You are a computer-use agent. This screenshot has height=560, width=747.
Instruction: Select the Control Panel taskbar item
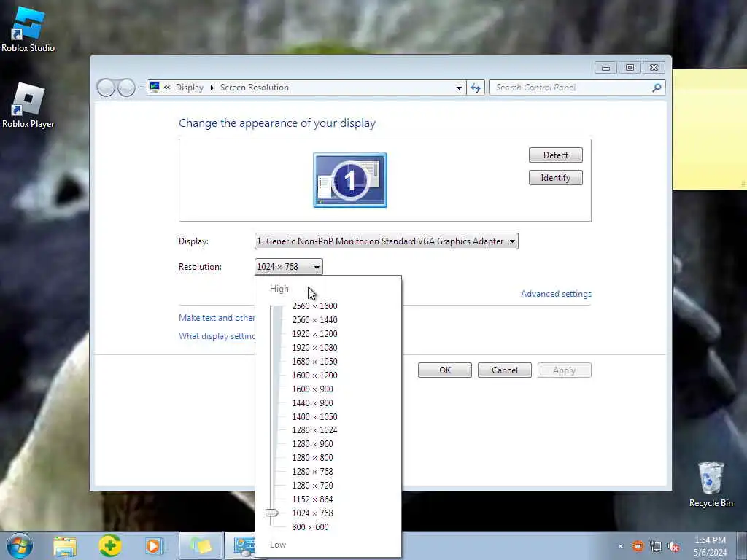pyautogui.click(x=240, y=545)
